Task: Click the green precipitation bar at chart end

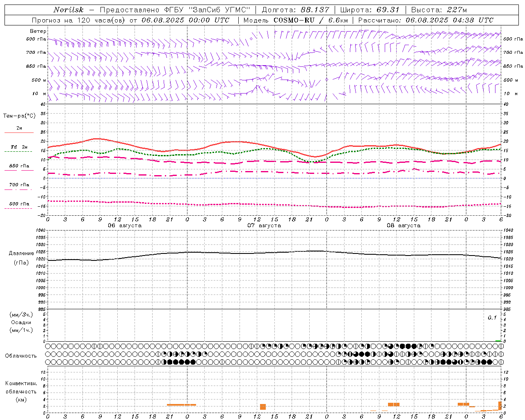Action: 498,340
